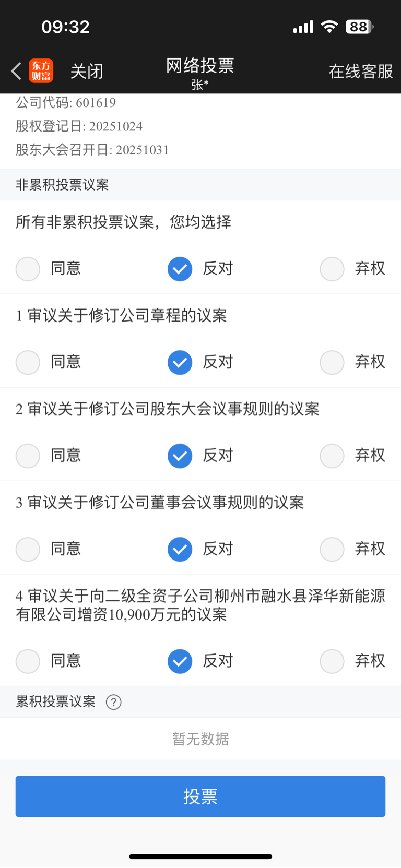This screenshot has height=868, width=401.
Task: Tap the home indicator bar at bottom
Action: coord(200,857)
